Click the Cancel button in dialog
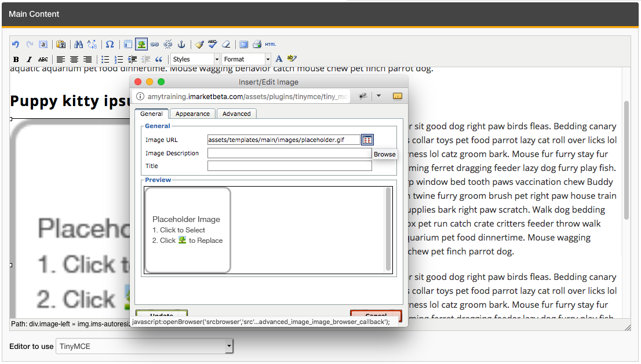This screenshot has height=364, width=641. [x=376, y=315]
